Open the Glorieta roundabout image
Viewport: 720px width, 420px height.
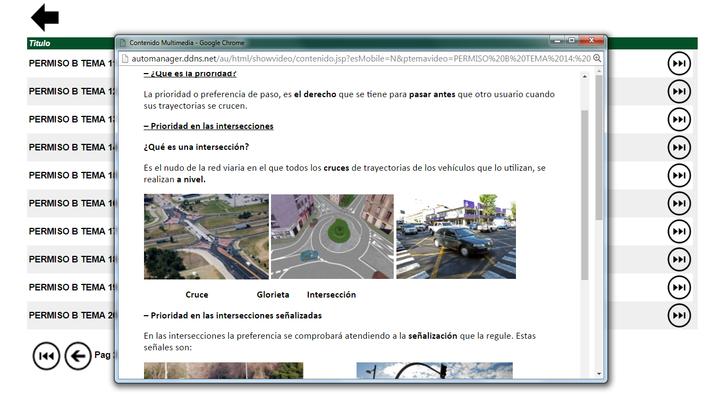pos(332,236)
